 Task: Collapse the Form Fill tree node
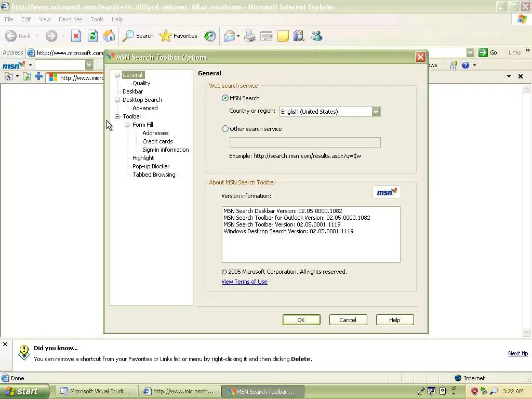pyautogui.click(x=127, y=125)
